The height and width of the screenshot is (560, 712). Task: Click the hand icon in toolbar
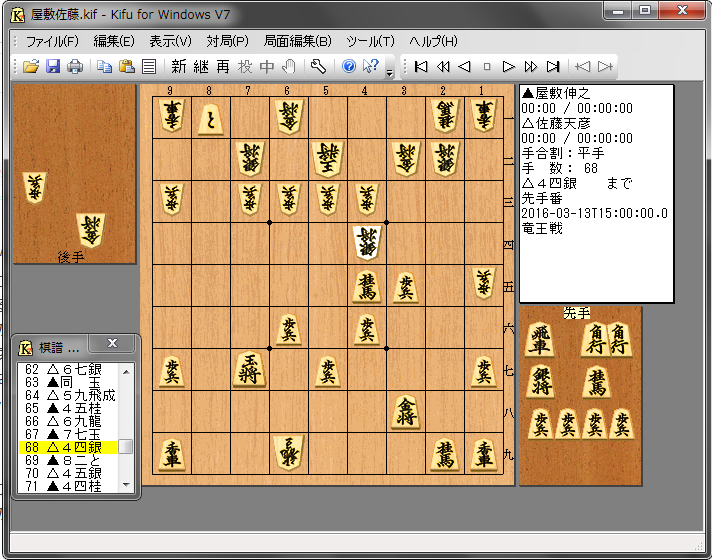click(289, 67)
